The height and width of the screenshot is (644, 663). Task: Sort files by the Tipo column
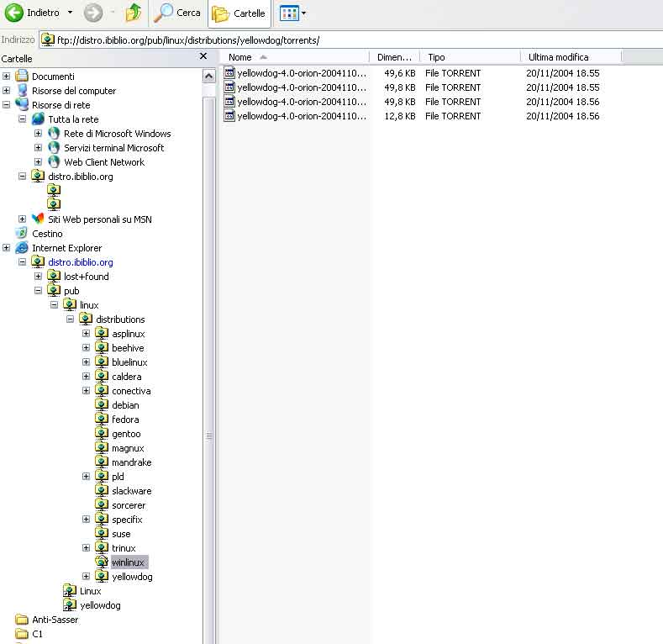[x=470, y=57]
